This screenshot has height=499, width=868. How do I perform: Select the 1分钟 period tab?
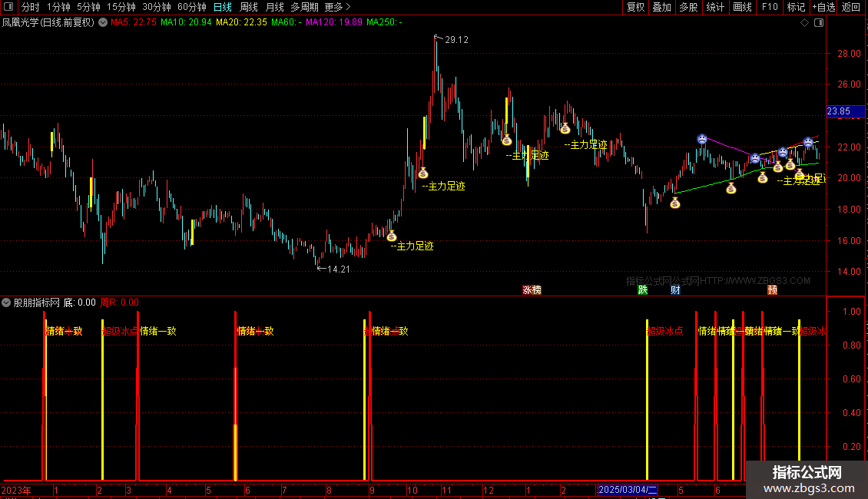coord(58,7)
